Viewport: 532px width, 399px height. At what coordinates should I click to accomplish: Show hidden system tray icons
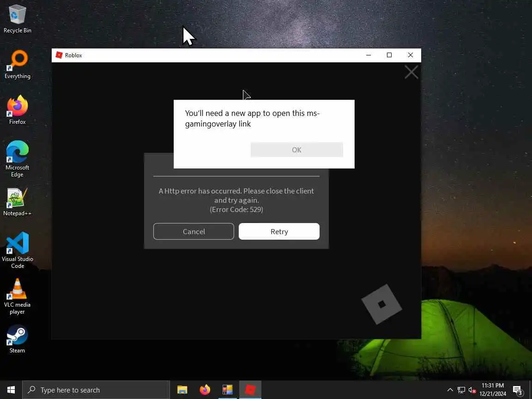point(450,390)
